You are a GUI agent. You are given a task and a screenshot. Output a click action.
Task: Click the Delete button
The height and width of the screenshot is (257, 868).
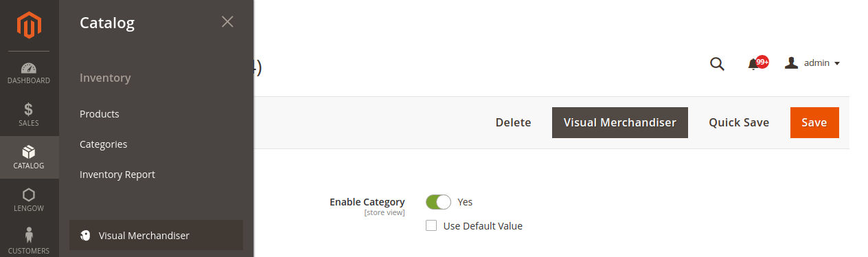(x=513, y=122)
